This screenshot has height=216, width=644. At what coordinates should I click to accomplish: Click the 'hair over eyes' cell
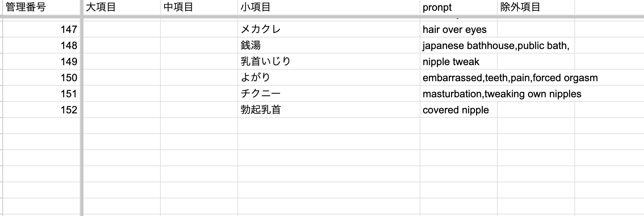tap(458, 29)
